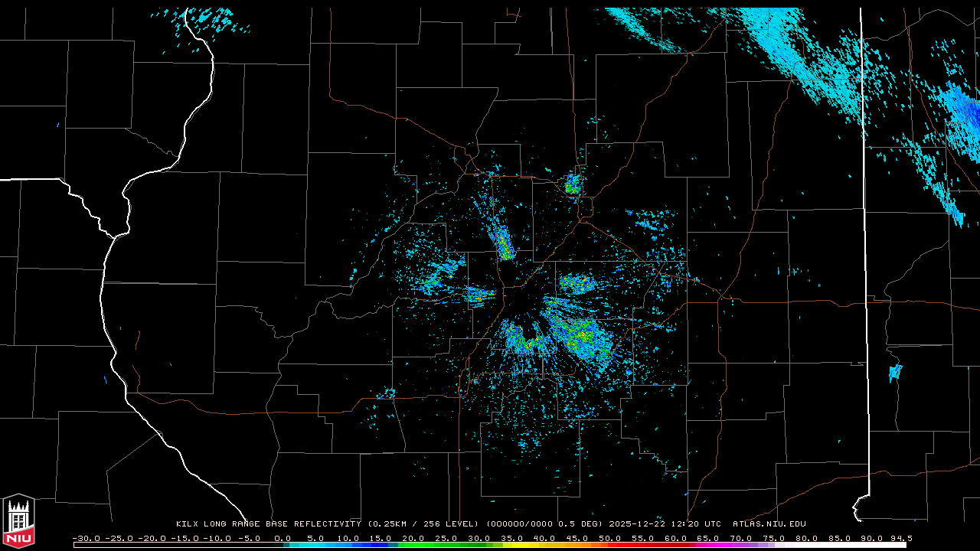Click the '40.0' dBZ scale label
This screenshot has width=980, height=551.
(544, 538)
